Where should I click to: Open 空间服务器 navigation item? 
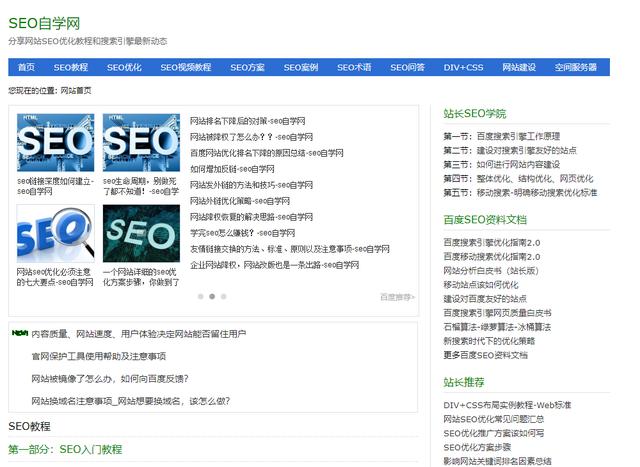tap(576, 67)
